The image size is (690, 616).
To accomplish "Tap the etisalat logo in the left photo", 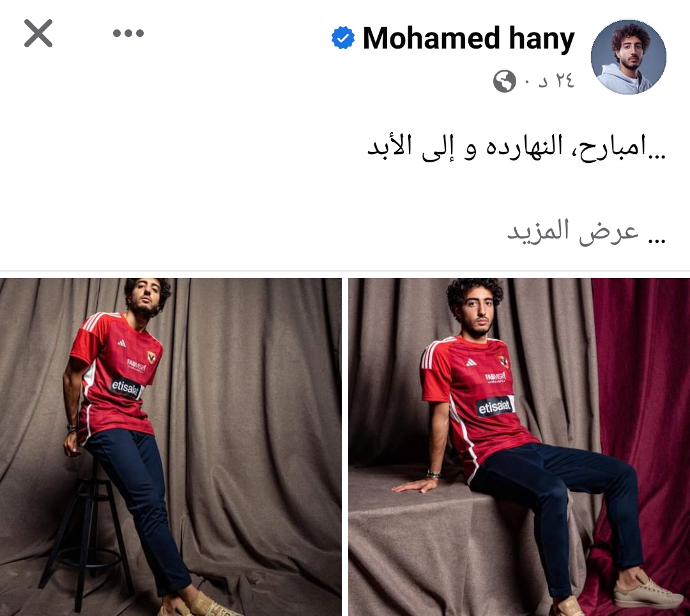I will tap(126, 388).
